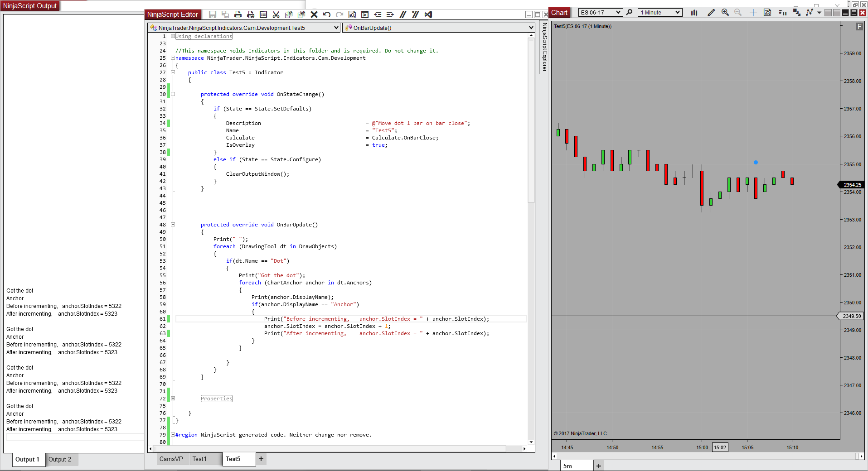Viewport: 868px width, 471px height.
Task: Open the NinjaScript Explorer side tab
Action: tap(544, 48)
